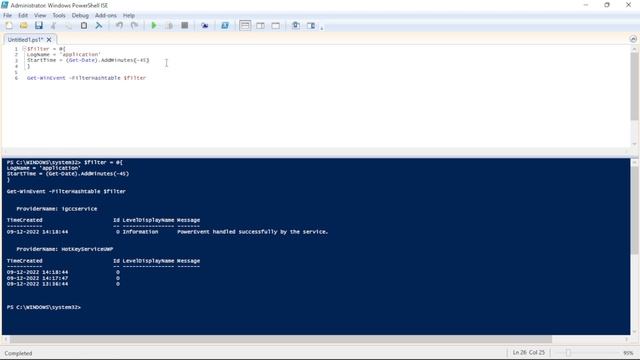Viewport: 640px width, 360px height.
Task: Save the script using the floppy icon
Action: point(39,25)
